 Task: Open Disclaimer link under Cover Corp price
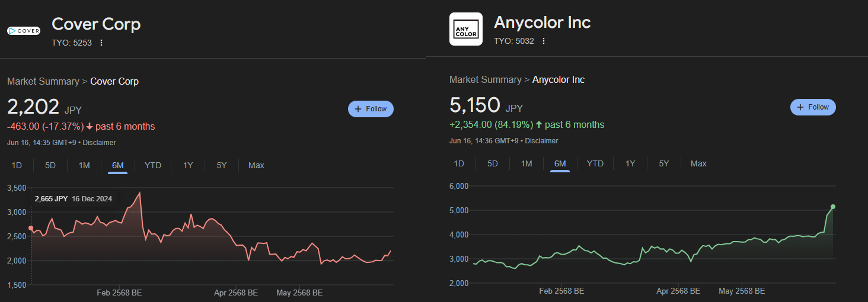point(100,143)
